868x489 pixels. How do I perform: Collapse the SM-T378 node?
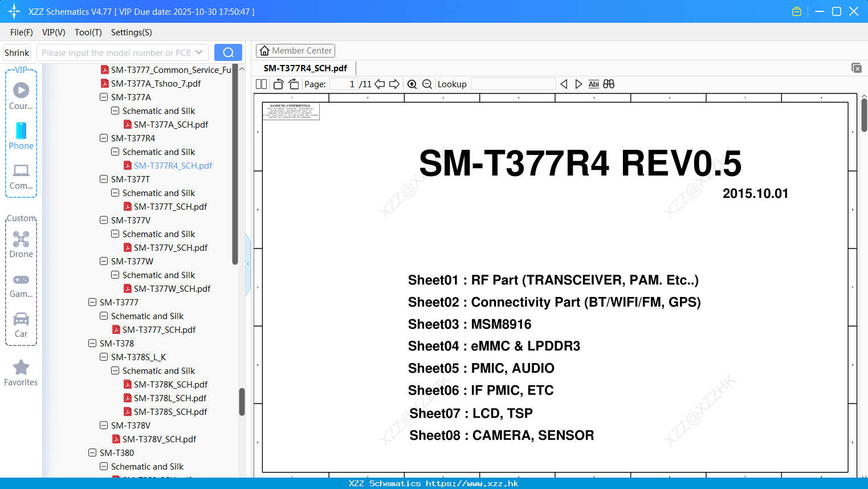(x=92, y=343)
